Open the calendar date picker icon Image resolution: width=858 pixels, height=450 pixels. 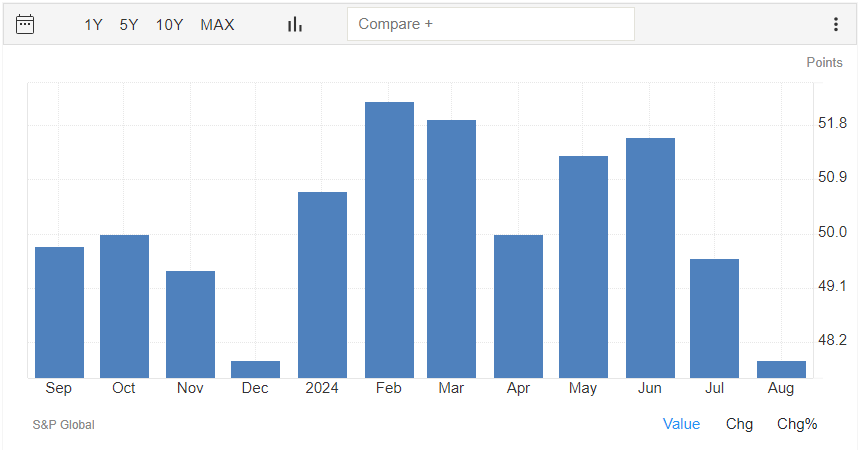[25, 25]
